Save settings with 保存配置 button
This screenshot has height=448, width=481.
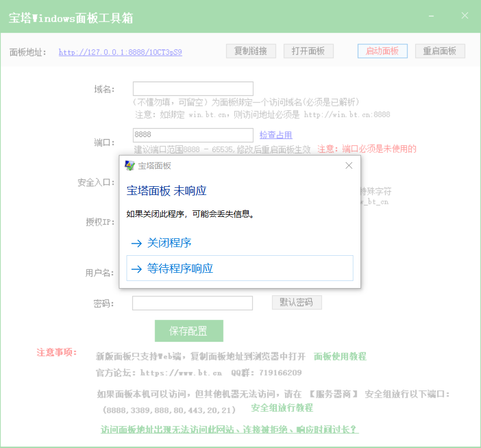[189, 331]
